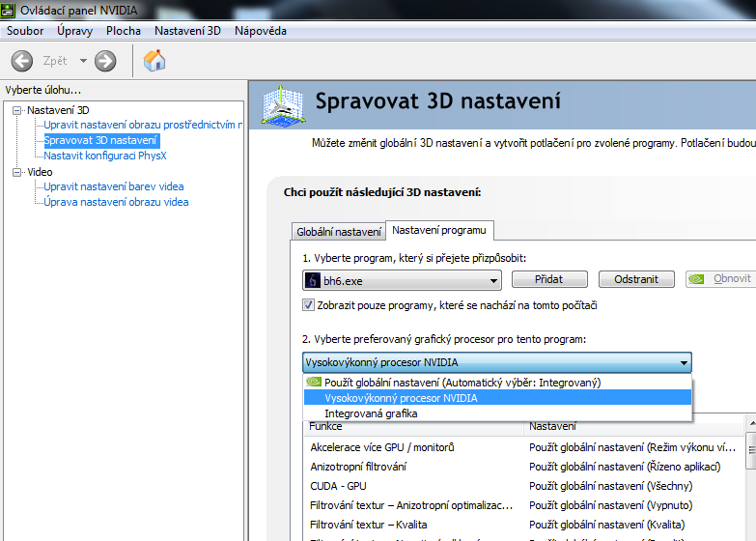Select the CUDA - GPU row
Image resolution: width=756 pixels, height=541 pixels.
pyautogui.click(x=523, y=486)
